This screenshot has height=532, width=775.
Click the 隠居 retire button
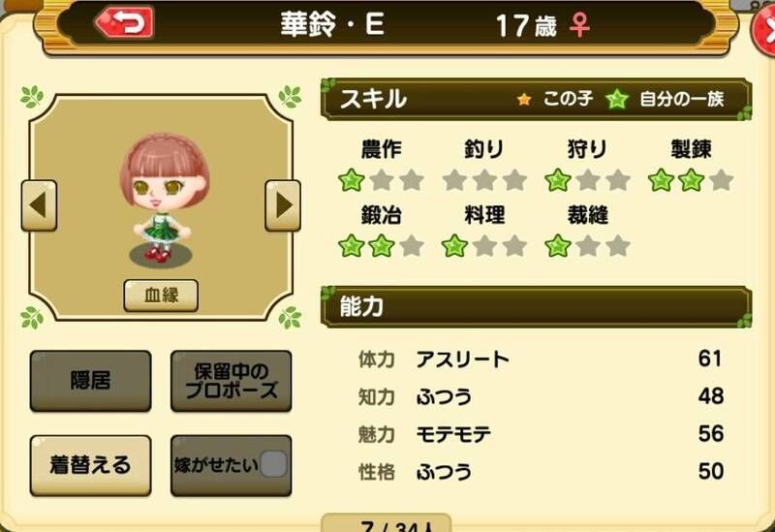(90, 381)
